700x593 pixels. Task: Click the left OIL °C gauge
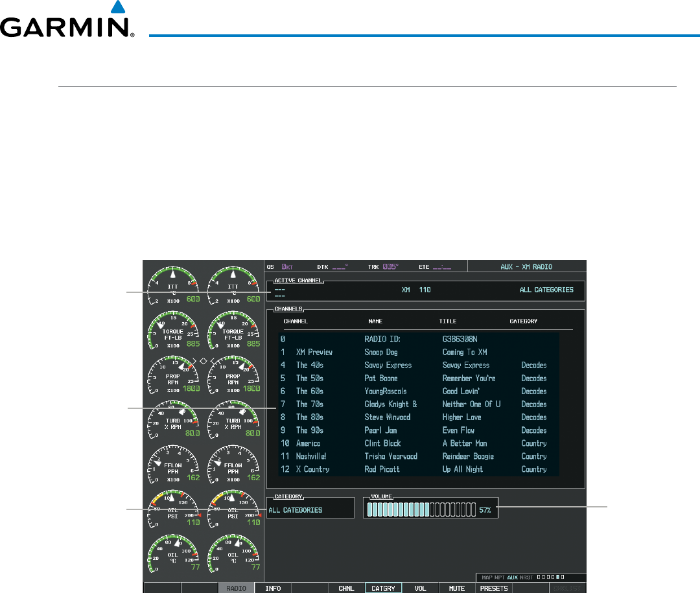coord(173,553)
